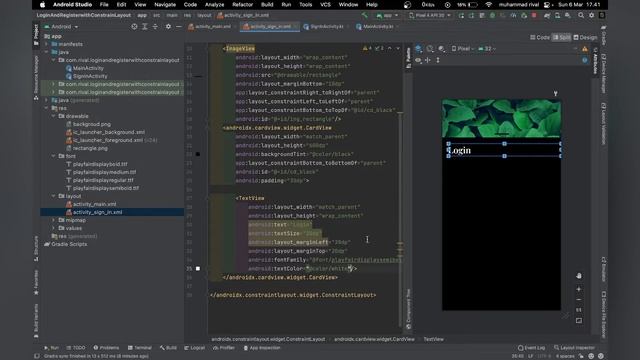Open the Build menu

coord(267,4)
